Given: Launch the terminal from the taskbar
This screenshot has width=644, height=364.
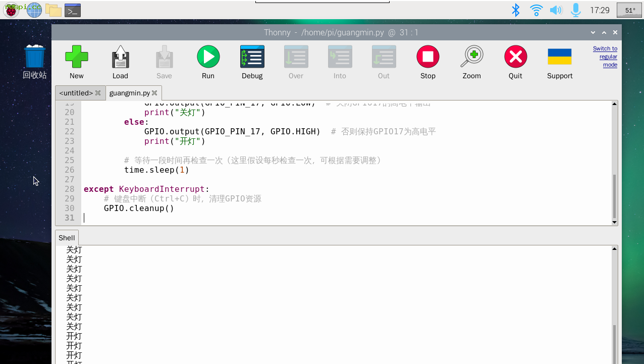Looking at the screenshot, I should [73, 10].
